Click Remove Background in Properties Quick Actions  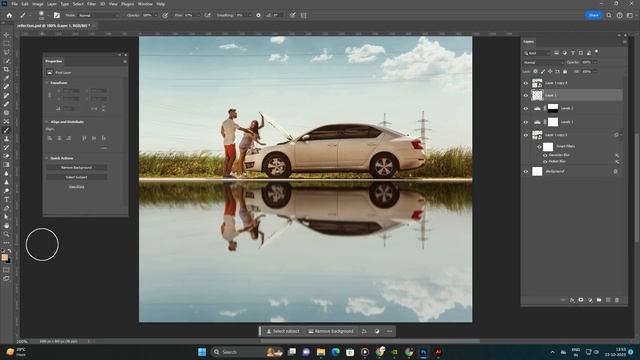(x=77, y=168)
